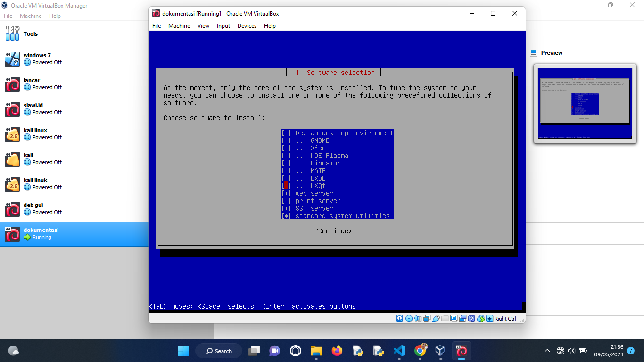644x362 pixels.
Task: Click the Tools icon in VirtualBox Manager
Action: tap(12, 33)
